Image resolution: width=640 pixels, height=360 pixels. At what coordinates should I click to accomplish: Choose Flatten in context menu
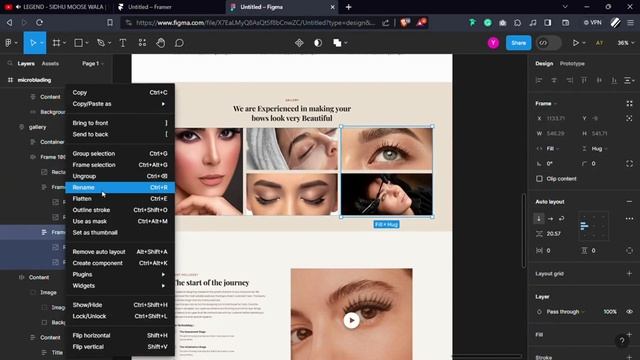120,199
